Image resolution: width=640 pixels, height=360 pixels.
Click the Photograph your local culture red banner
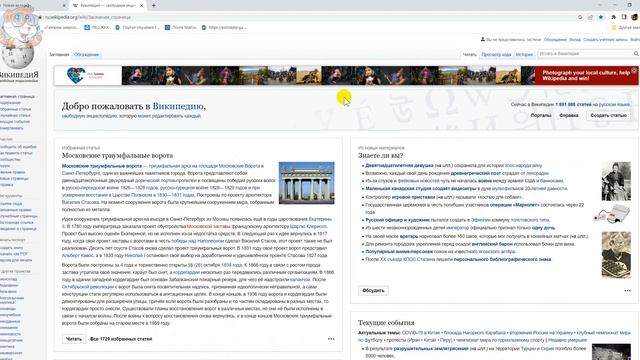587,76
